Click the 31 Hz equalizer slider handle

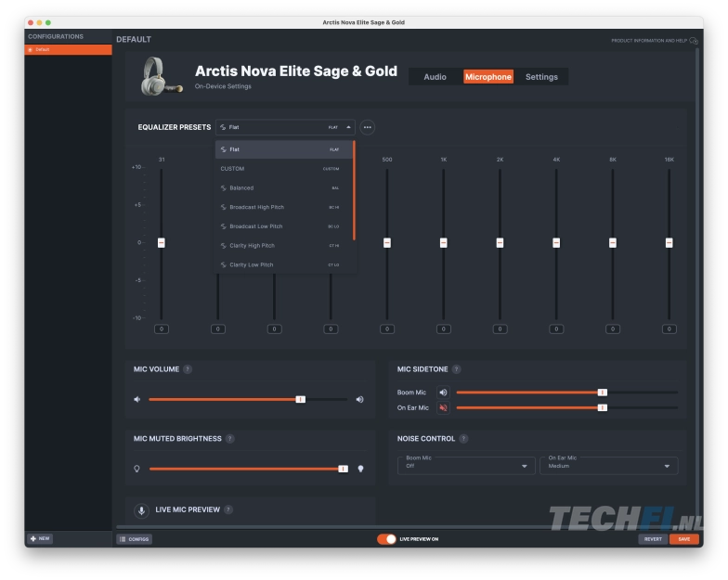click(162, 243)
